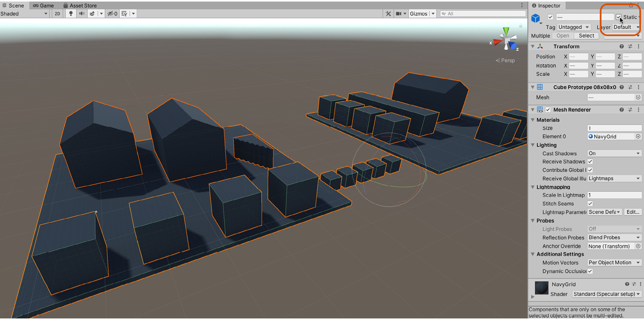The image size is (644, 320).
Task: Click the orientation gizmo blue Z cone
Action: pos(512,46)
